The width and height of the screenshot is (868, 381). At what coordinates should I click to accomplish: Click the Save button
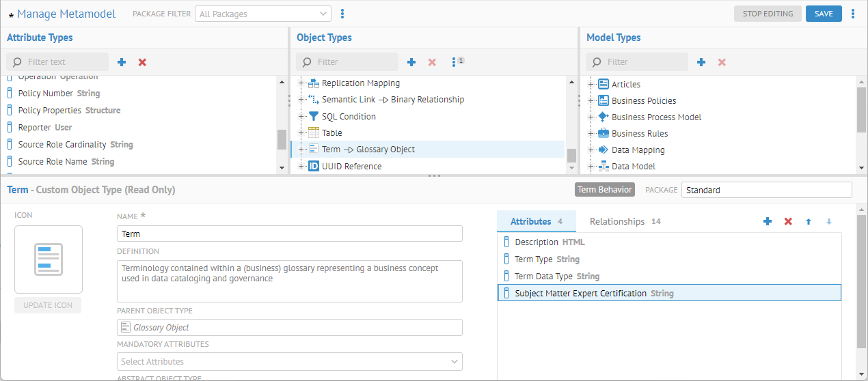[x=823, y=14]
